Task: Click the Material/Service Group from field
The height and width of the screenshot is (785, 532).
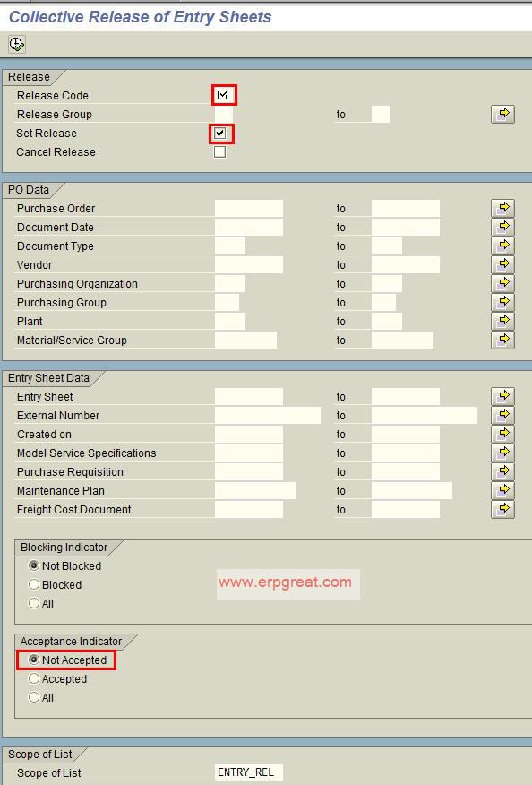Action: pos(245,340)
